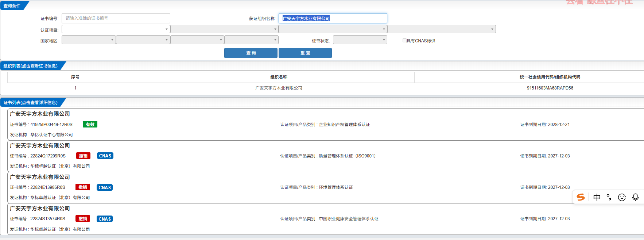Viewport: 644px width, 240px height.
Task: Click the punctuation toggle icon in IME bar
Action: (x=609, y=197)
